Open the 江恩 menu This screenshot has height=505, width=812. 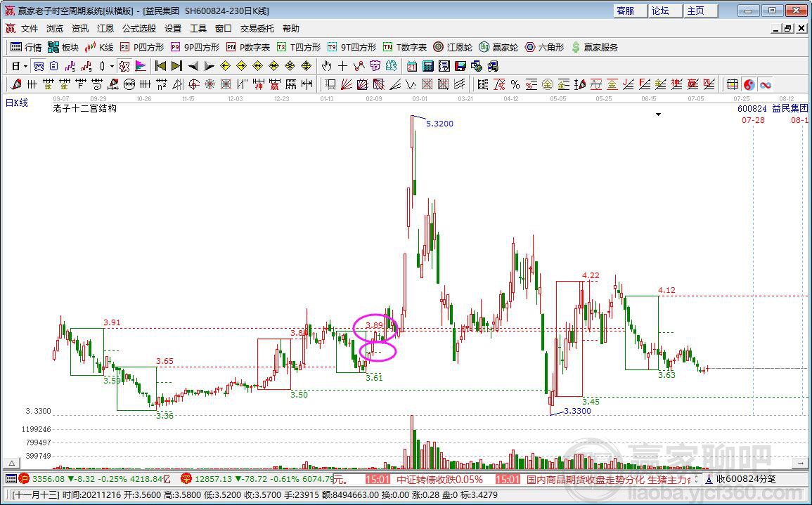click(105, 29)
